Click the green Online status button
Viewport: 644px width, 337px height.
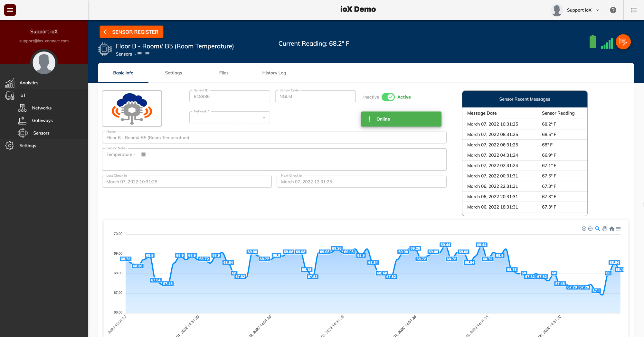pos(401,119)
